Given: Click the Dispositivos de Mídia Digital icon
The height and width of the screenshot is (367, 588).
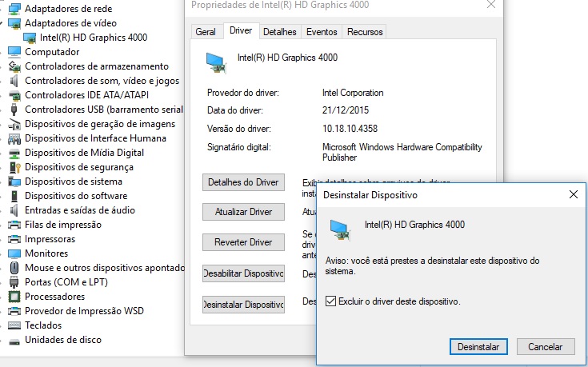Looking at the screenshot, I should (x=14, y=153).
